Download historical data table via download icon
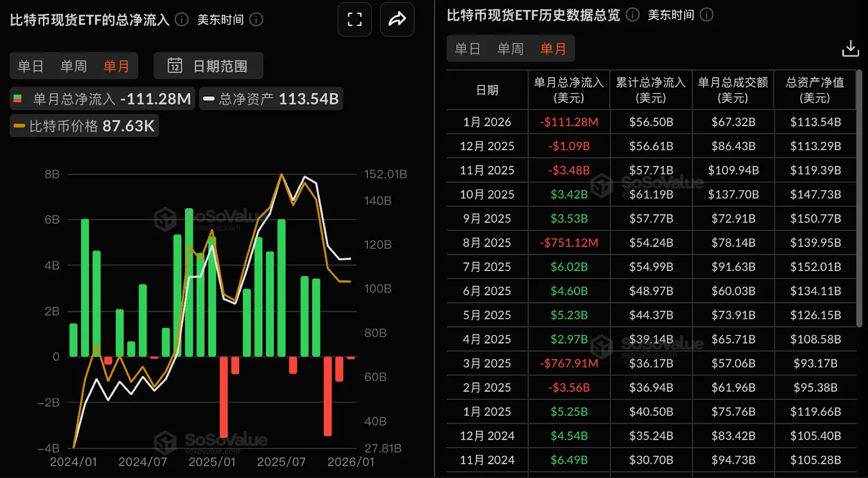Screen dimensions: 868x478 850,49
